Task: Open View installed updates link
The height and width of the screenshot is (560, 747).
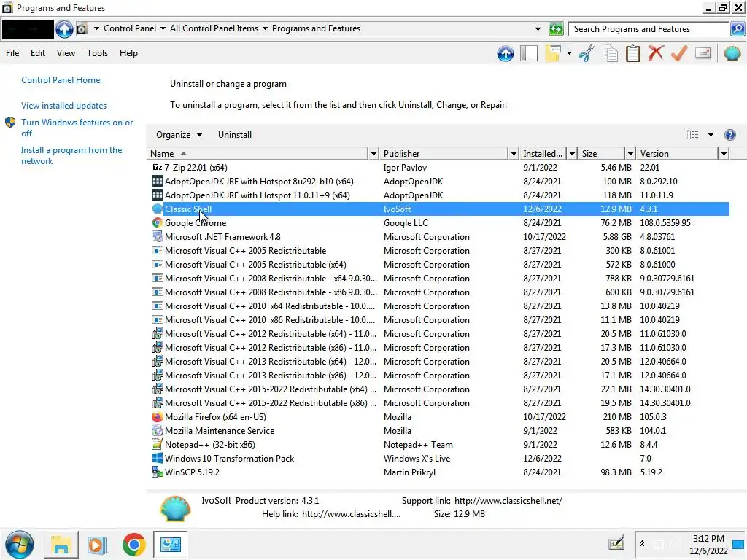Action: point(64,106)
